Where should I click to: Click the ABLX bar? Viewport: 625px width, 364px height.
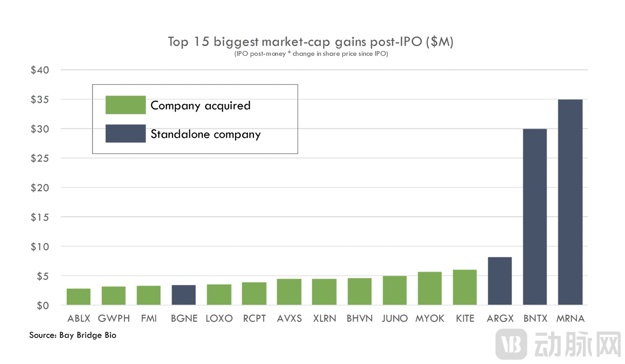point(79,297)
